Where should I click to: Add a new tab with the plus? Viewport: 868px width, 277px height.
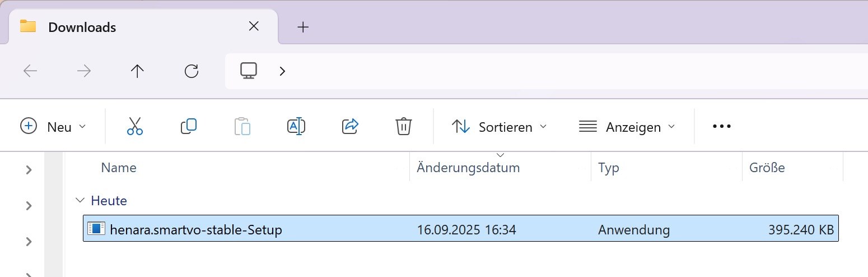pyautogui.click(x=303, y=27)
